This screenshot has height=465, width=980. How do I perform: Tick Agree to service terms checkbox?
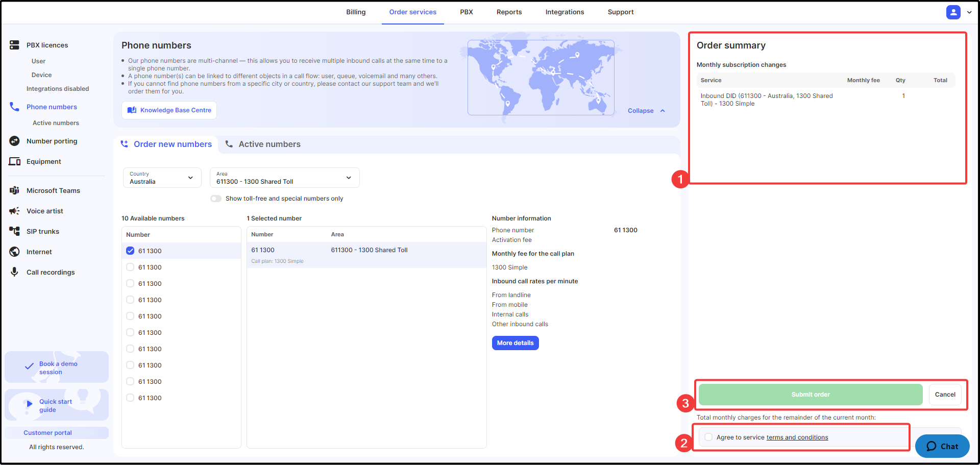click(x=708, y=437)
